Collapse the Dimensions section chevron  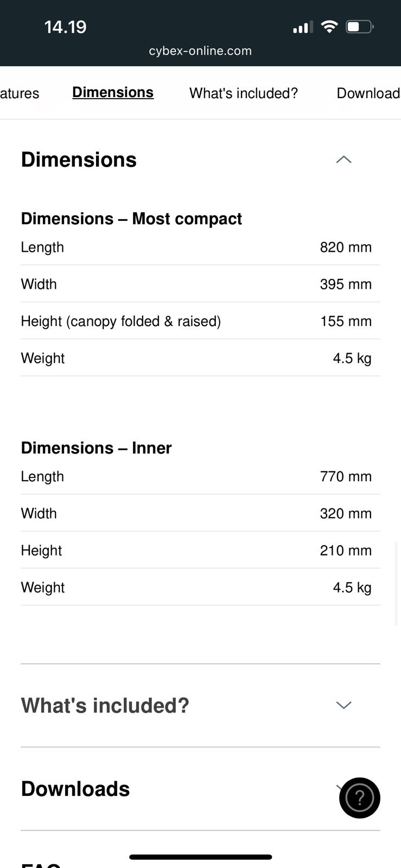[343, 159]
